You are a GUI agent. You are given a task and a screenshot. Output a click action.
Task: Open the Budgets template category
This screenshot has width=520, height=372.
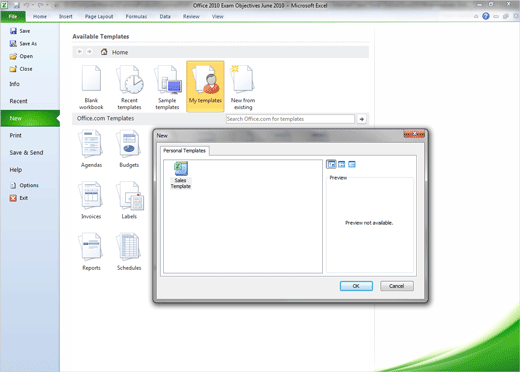pyautogui.click(x=129, y=149)
